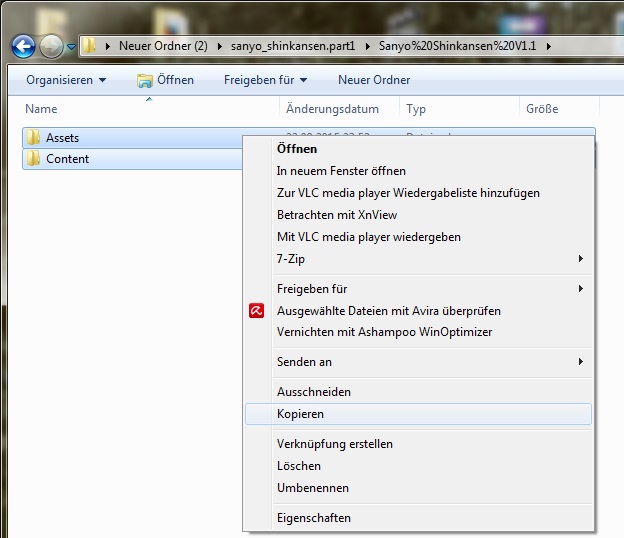
Task: Add to VLC media player Wiedergabeliste
Action: tap(418, 193)
